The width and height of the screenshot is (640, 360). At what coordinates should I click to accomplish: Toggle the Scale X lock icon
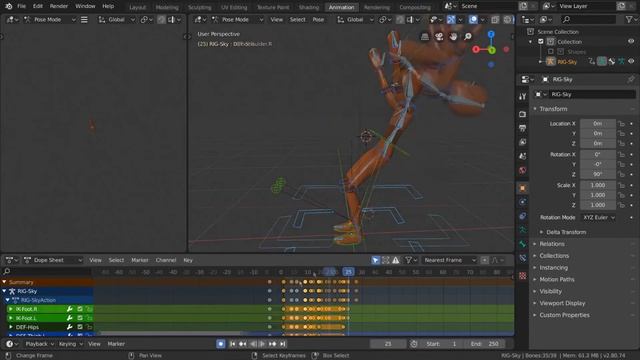click(x=621, y=185)
